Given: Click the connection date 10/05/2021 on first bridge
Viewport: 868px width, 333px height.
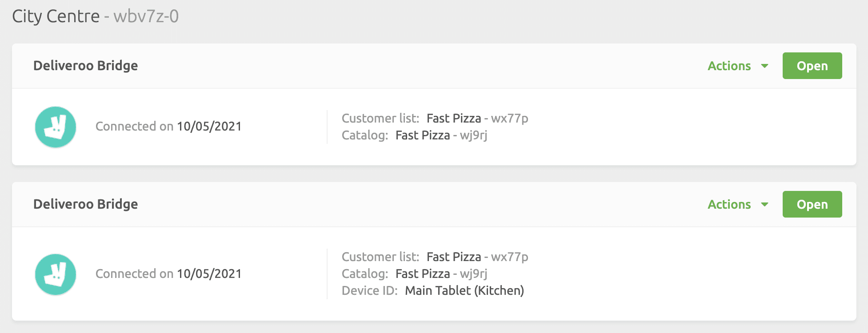Looking at the screenshot, I should tap(209, 127).
